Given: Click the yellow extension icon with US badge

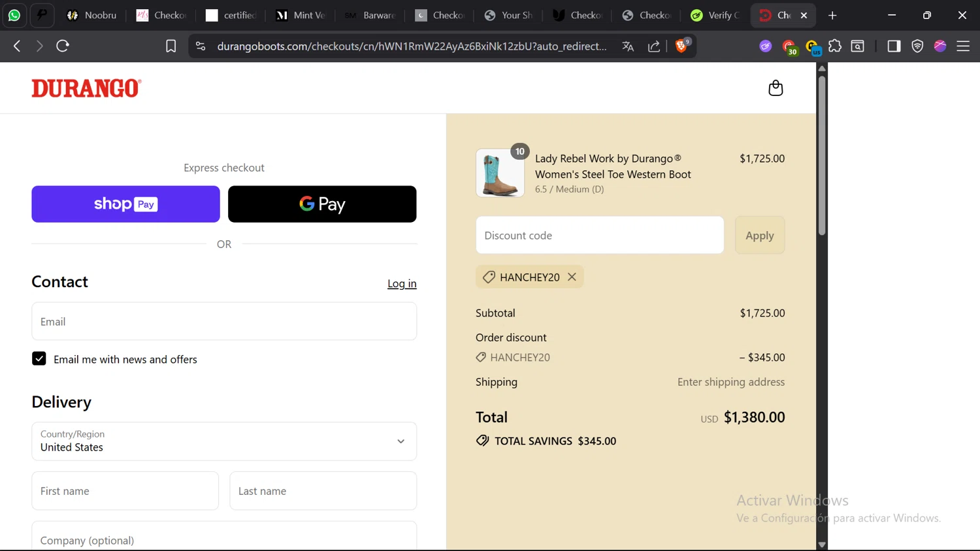Looking at the screenshot, I should pyautogui.click(x=813, y=46).
